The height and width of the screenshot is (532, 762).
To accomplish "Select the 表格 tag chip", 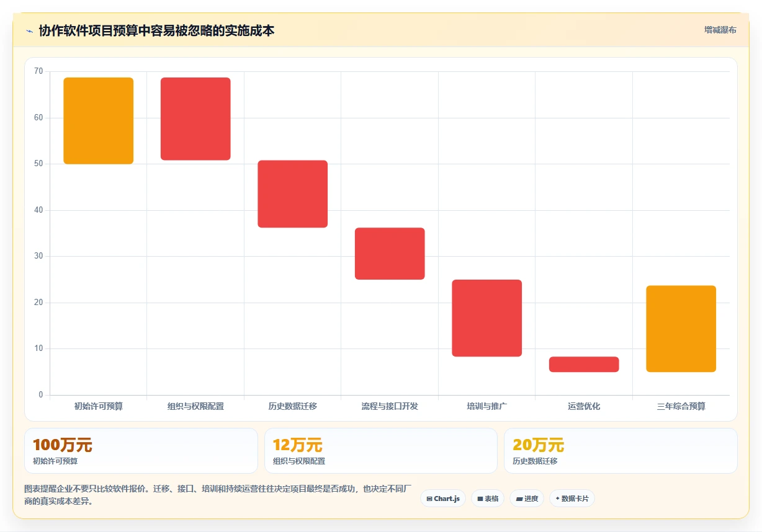I will (488, 499).
